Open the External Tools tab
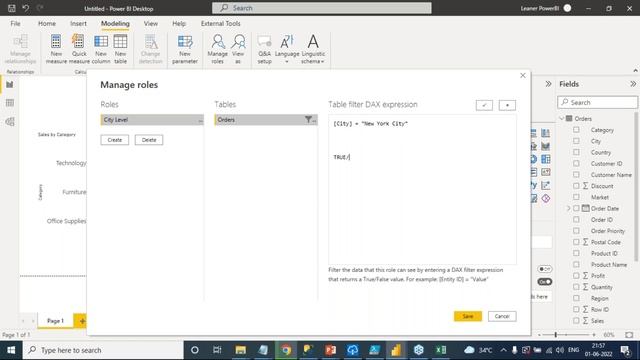 (220, 24)
